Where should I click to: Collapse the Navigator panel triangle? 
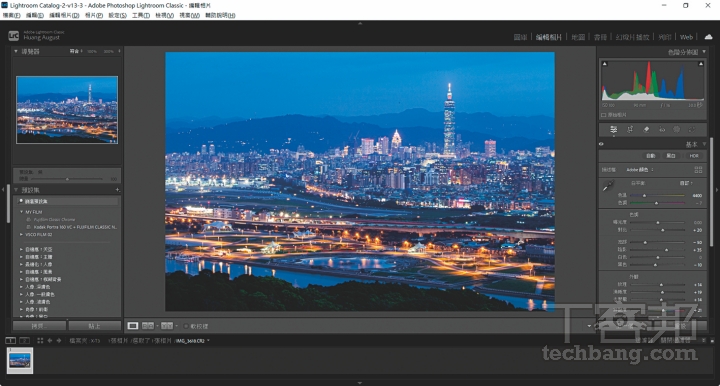16,51
